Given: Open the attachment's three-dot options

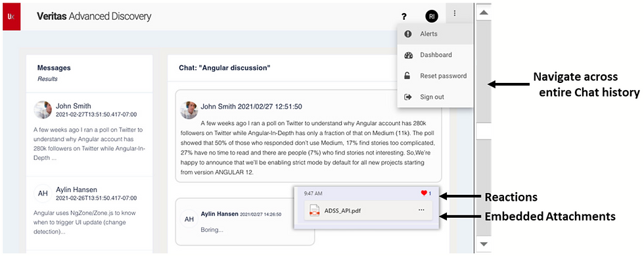Looking at the screenshot, I should (x=421, y=210).
